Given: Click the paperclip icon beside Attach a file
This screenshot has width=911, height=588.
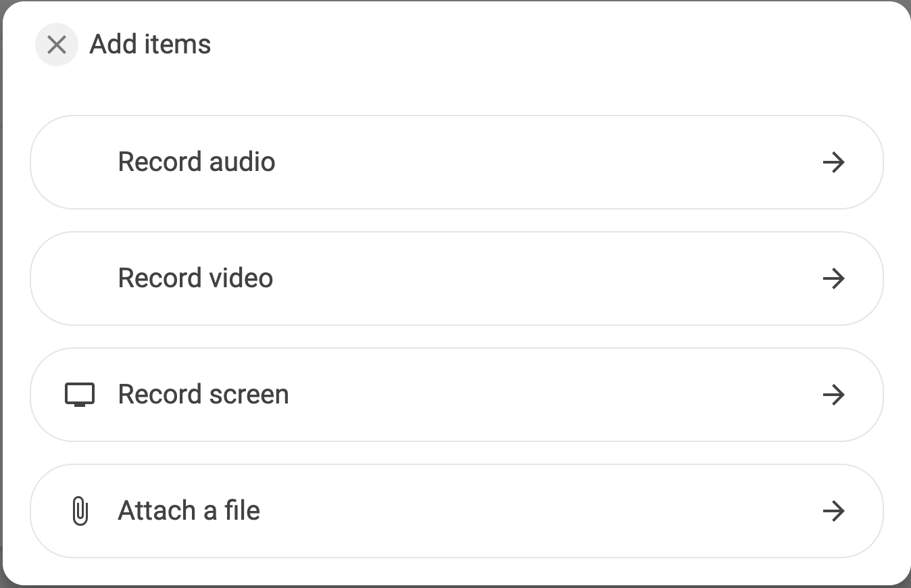Looking at the screenshot, I should tap(80, 511).
